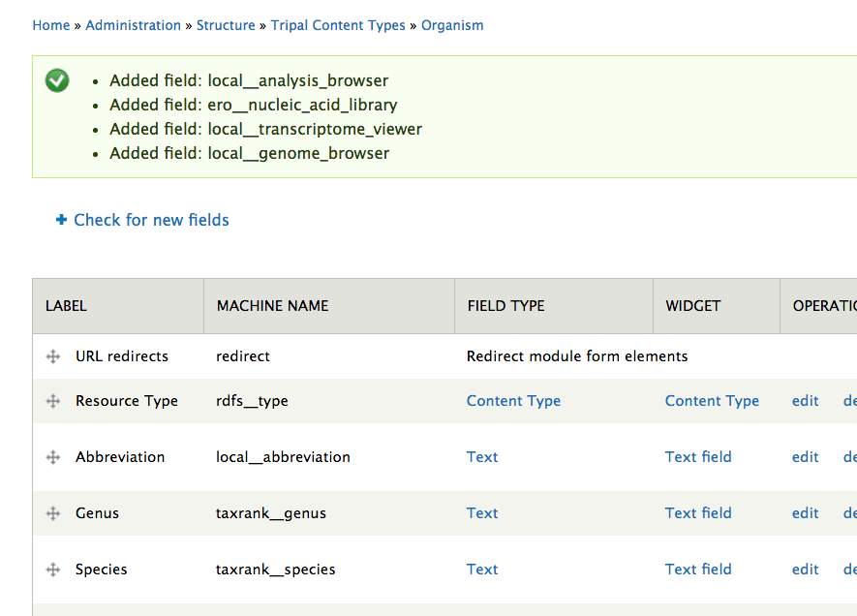Open Content Type widget link

point(712,401)
